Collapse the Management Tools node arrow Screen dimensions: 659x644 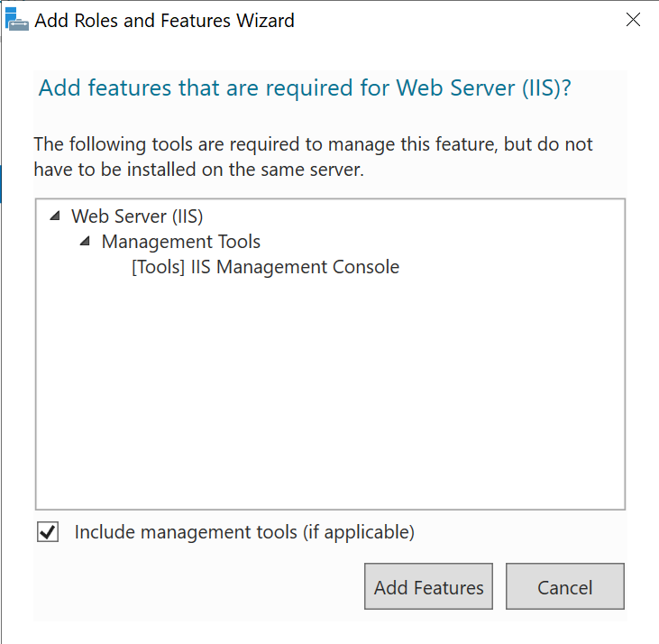point(86,242)
